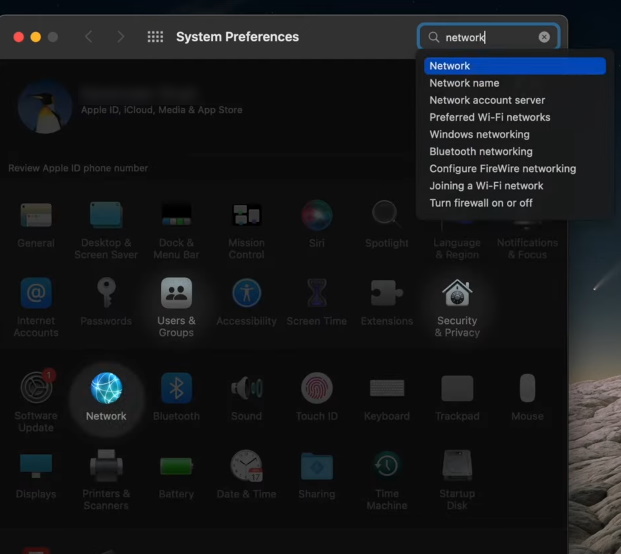This screenshot has height=554, width=621.
Task: Open Printers & Scanners pane
Action: (106, 465)
